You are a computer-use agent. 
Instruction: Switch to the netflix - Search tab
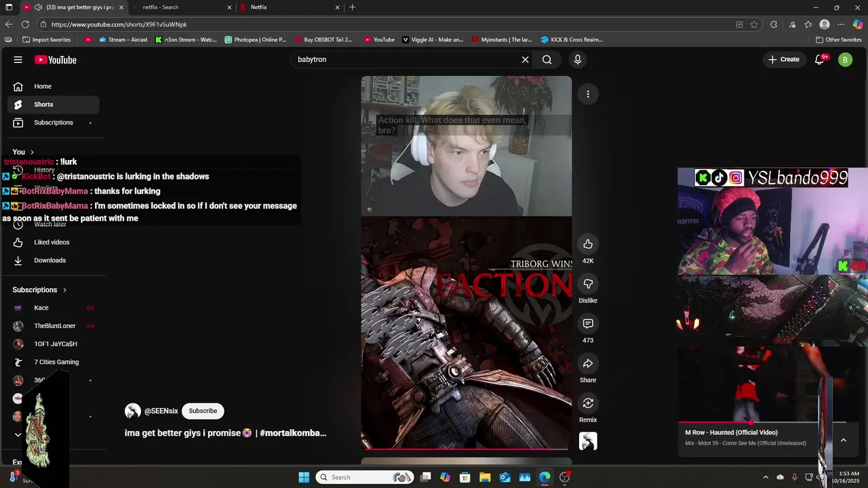[x=181, y=7]
